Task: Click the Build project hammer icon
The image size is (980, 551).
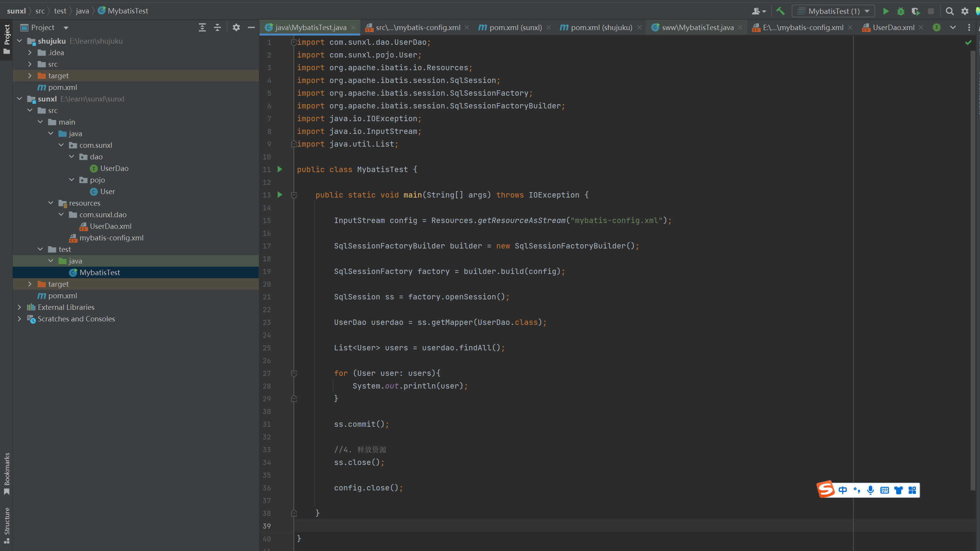Action: click(780, 11)
